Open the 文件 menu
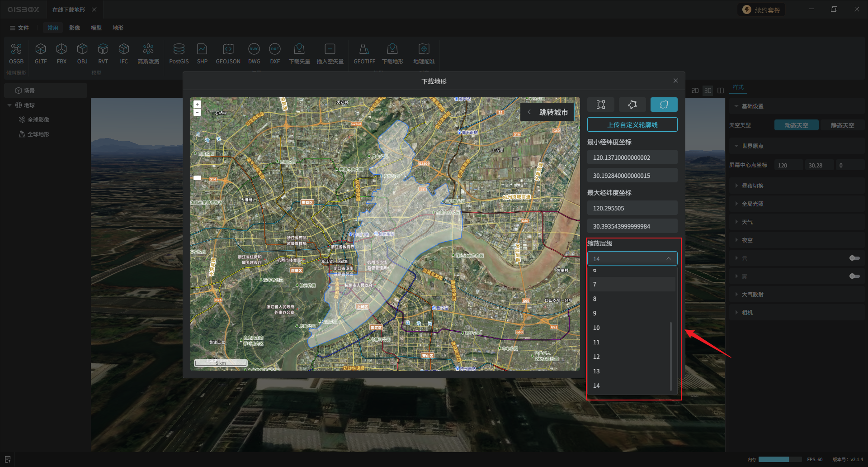 pos(19,28)
